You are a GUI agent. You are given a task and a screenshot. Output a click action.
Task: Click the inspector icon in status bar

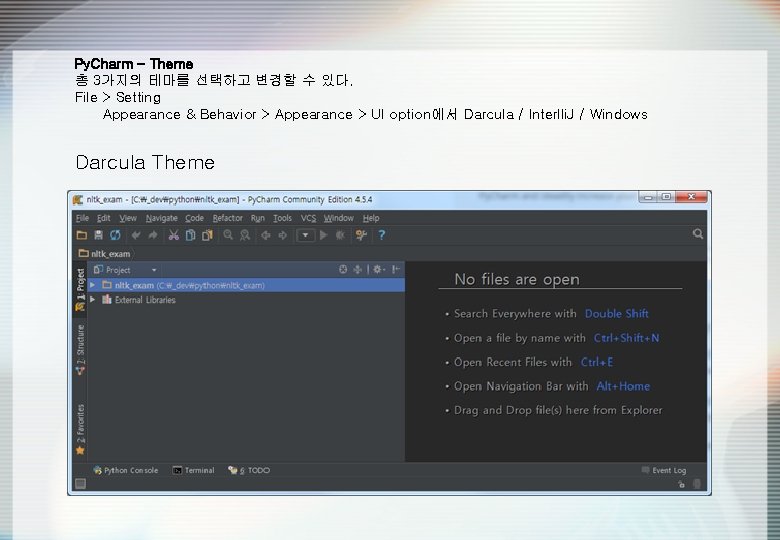coord(697,484)
